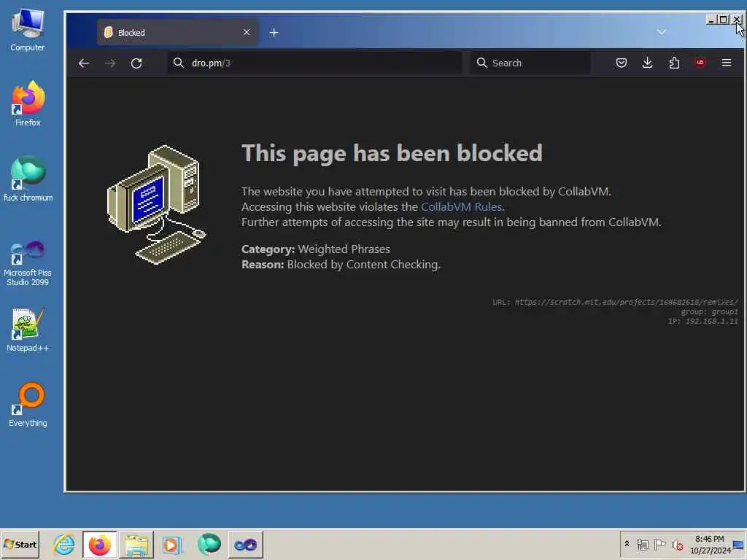Select the Blocked tab

tap(177, 32)
